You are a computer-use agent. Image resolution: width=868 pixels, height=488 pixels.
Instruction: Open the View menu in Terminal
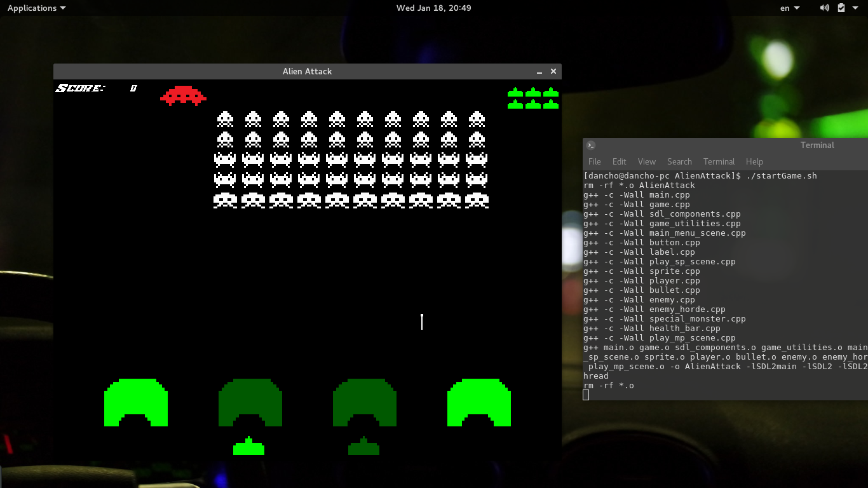point(647,161)
